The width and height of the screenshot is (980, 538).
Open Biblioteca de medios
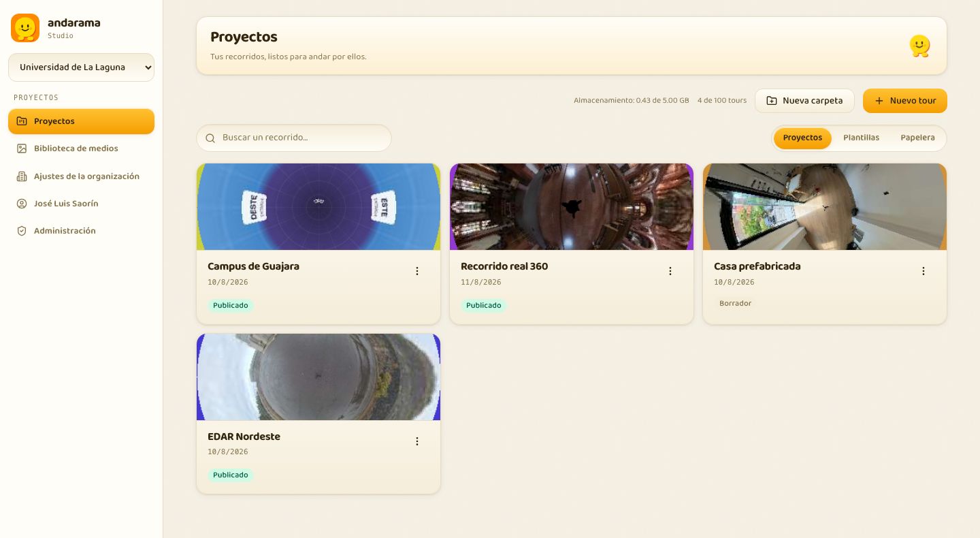click(82, 148)
